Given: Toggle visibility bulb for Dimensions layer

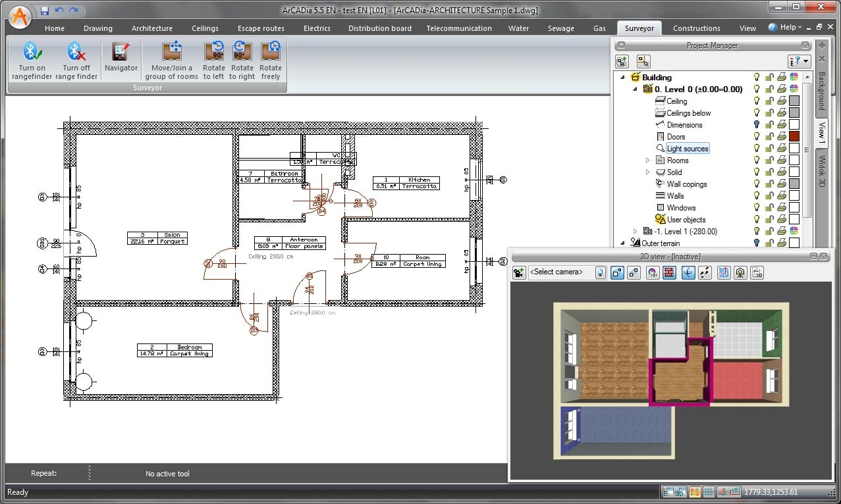Looking at the screenshot, I should 757,125.
